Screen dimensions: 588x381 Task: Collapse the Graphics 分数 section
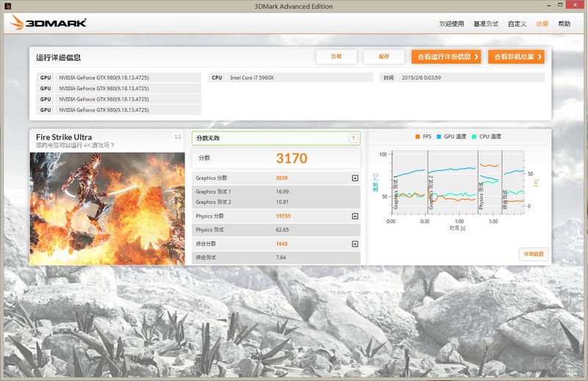(x=355, y=178)
